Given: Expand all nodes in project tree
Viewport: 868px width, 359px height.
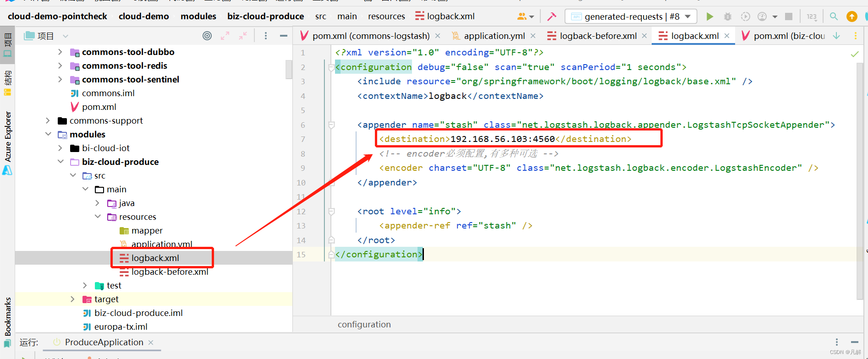Looking at the screenshot, I should pyautogui.click(x=225, y=36).
